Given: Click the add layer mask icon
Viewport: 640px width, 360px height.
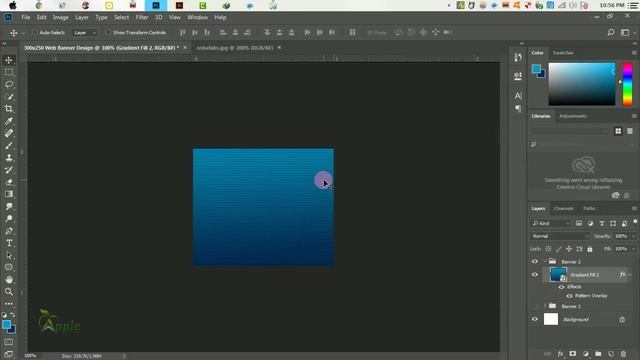Looking at the screenshot, I should point(573,354).
